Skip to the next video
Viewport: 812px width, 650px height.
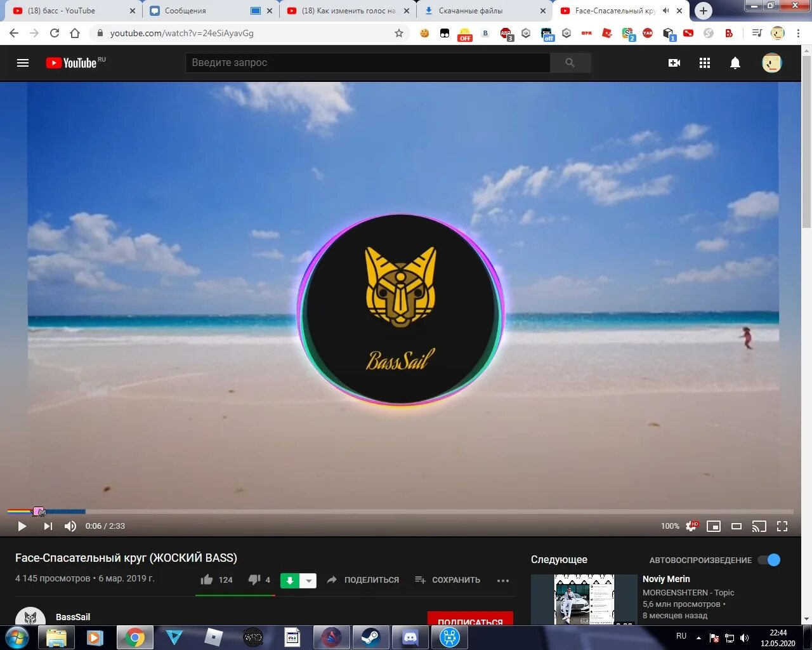[x=48, y=526]
